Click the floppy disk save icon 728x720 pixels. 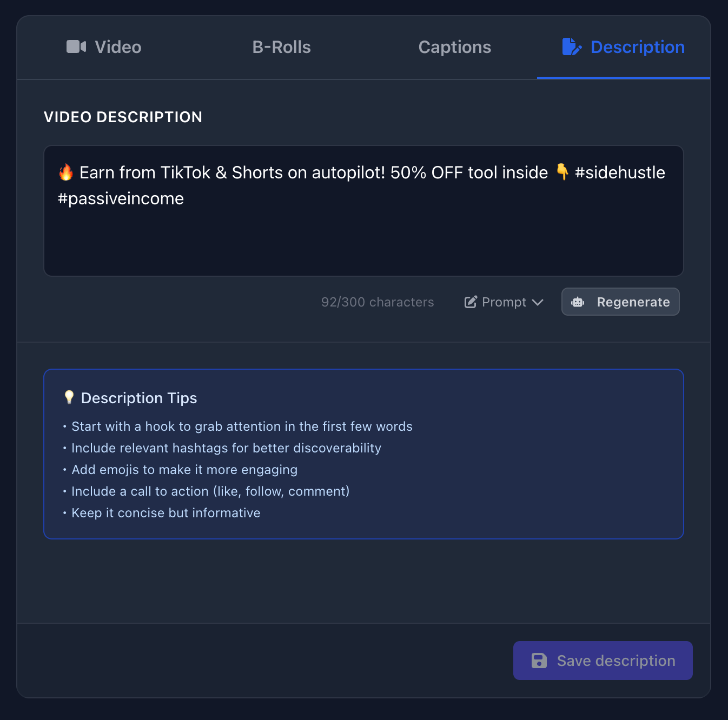(x=539, y=661)
